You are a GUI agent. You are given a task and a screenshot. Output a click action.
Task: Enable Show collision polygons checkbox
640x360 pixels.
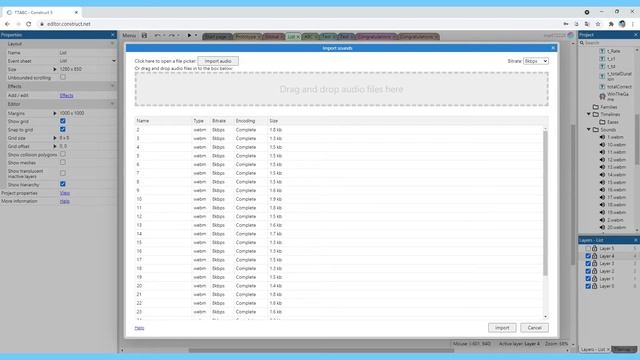[x=63, y=154]
